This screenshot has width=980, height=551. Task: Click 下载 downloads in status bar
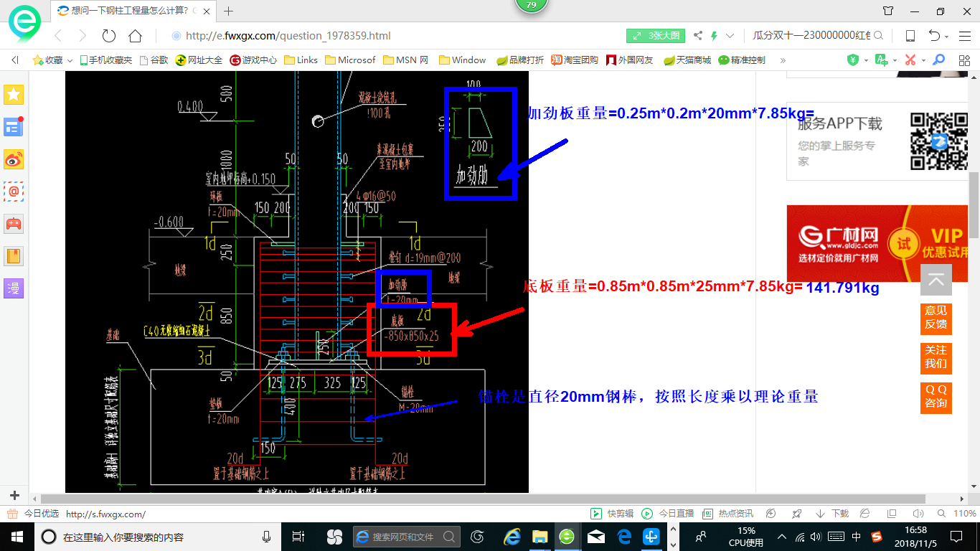point(832,514)
